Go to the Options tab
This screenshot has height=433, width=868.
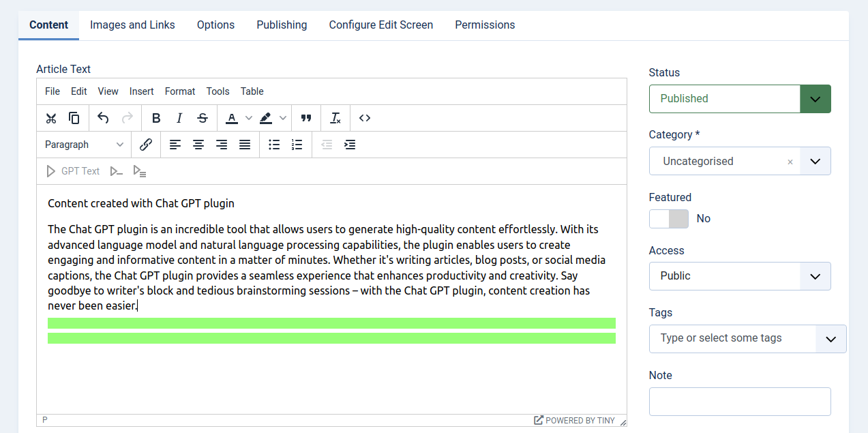click(215, 25)
